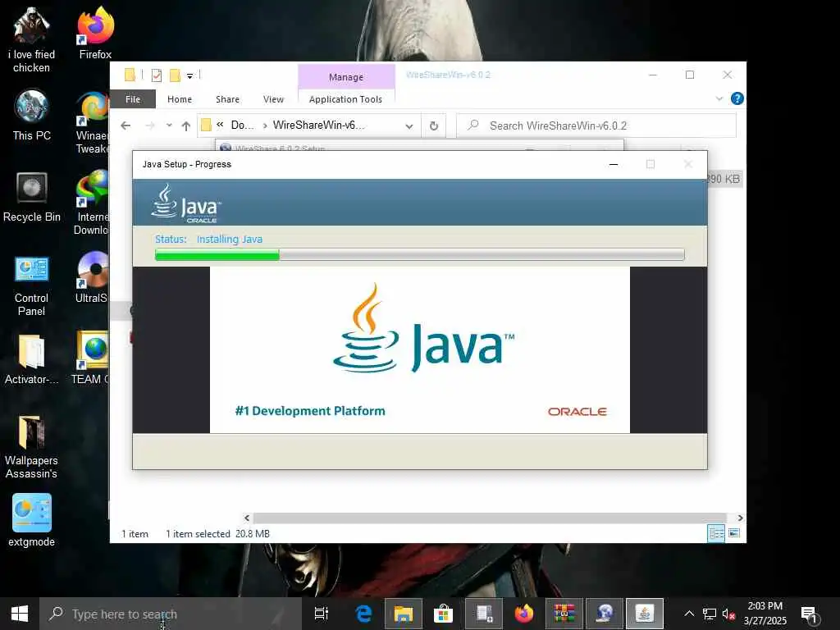Show hidden system tray icons
This screenshot has width=840, height=630.
coord(689,614)
